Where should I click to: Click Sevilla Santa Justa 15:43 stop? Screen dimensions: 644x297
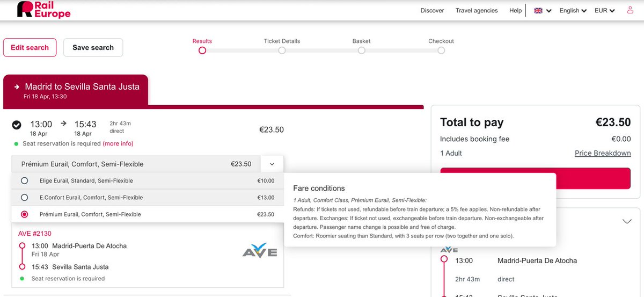70,267
